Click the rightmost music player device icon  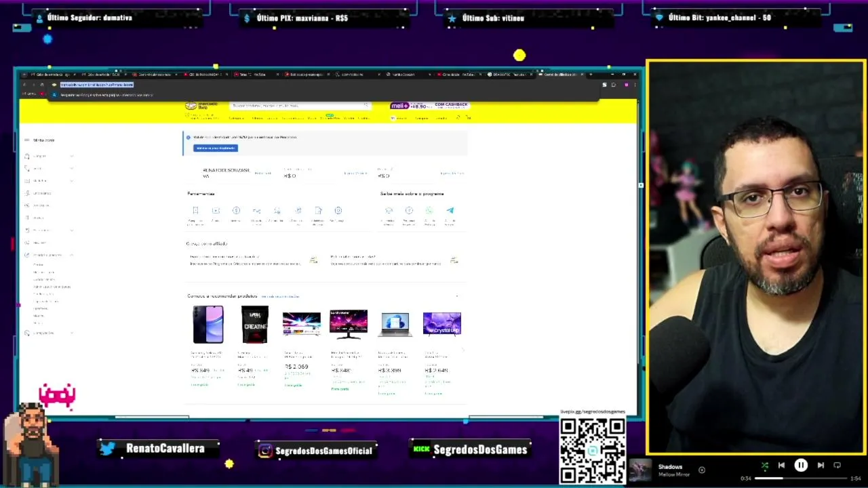pyautogui.click(x=837, y=466)
